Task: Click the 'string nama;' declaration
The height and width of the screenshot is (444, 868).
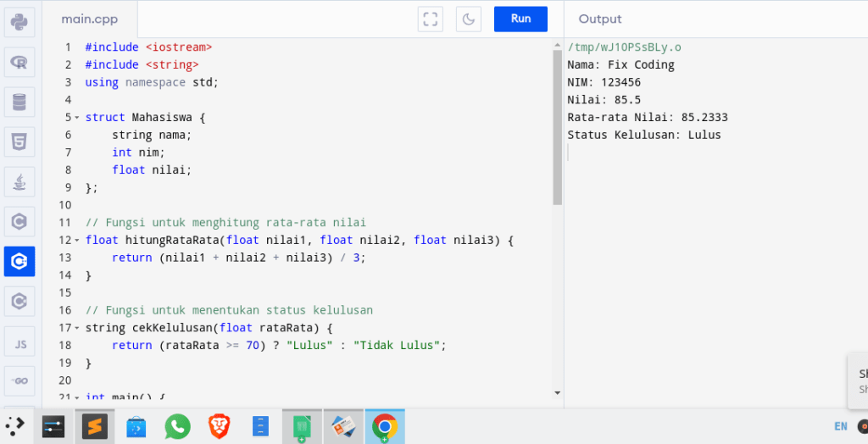Action: pos(151,135)
